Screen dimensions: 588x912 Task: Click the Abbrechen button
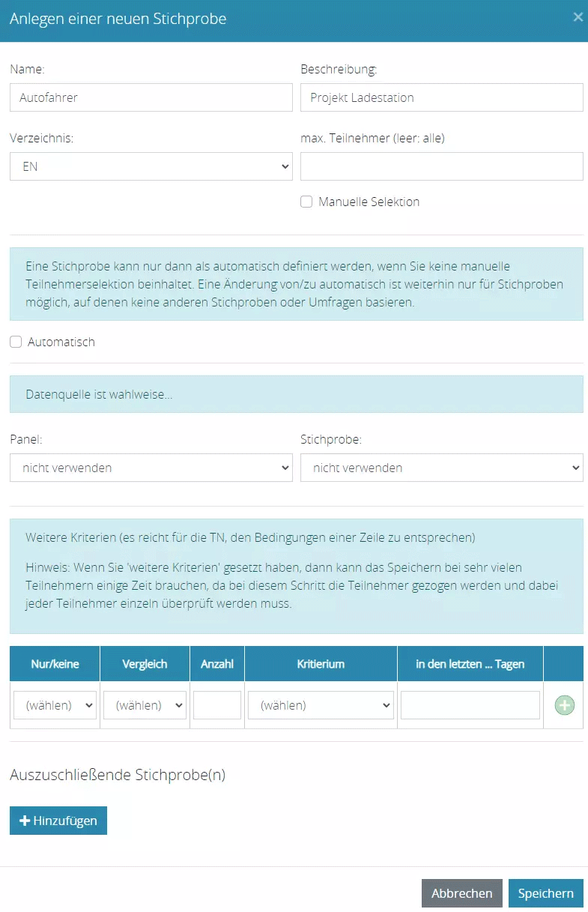[x=461, y=893]
